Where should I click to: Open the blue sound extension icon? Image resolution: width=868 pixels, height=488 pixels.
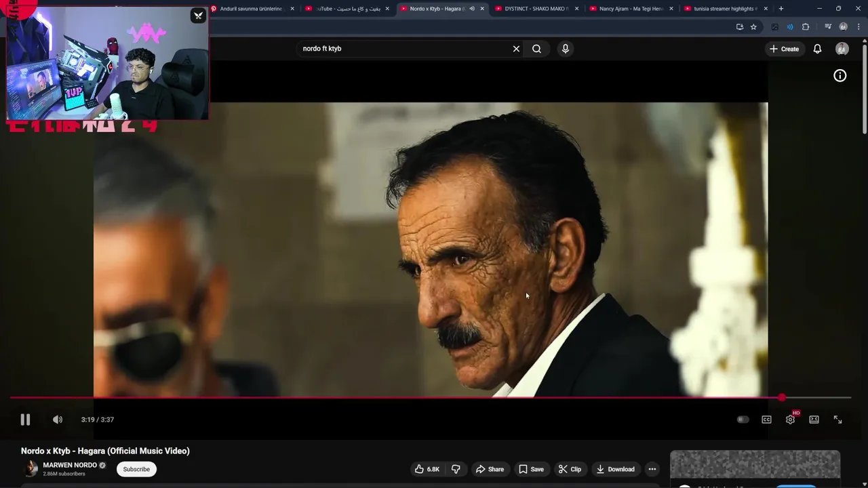[x=790, y=27]
